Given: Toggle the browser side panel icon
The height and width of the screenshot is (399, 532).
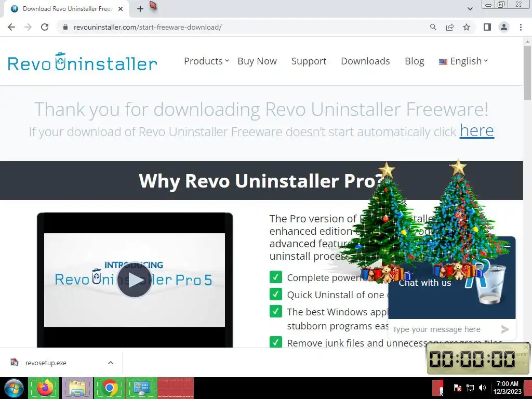Looking at the screenshot, I should pyautogui.click(x=487, y=27).
